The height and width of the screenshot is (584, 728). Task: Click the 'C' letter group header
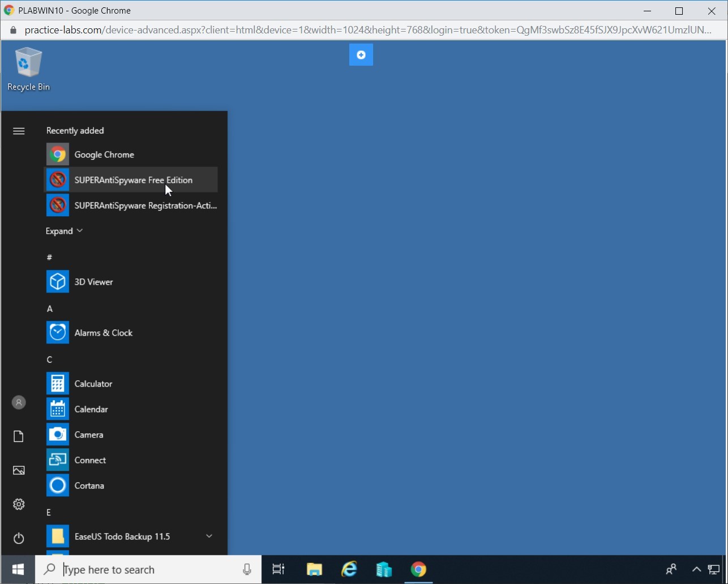point(49,359)
